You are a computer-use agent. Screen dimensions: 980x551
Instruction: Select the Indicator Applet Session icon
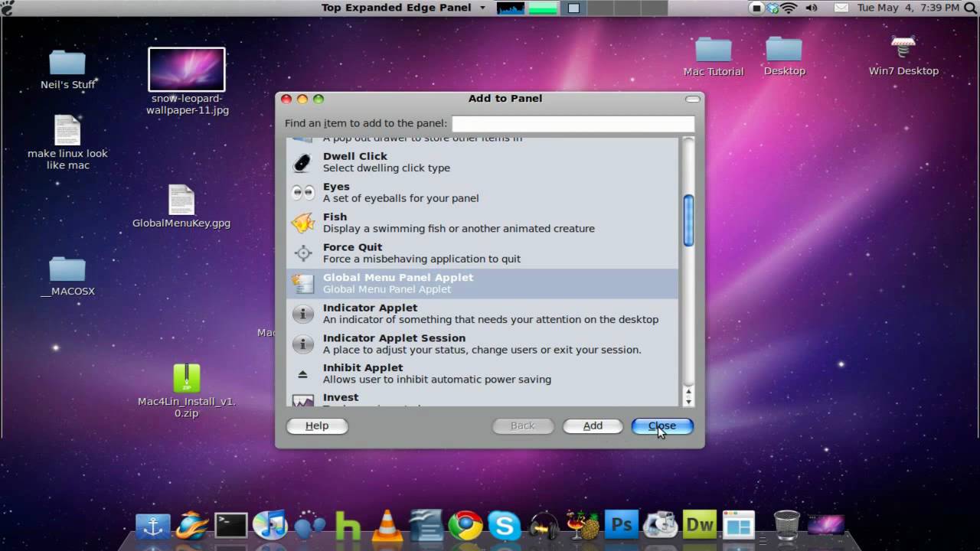(303, 344)
